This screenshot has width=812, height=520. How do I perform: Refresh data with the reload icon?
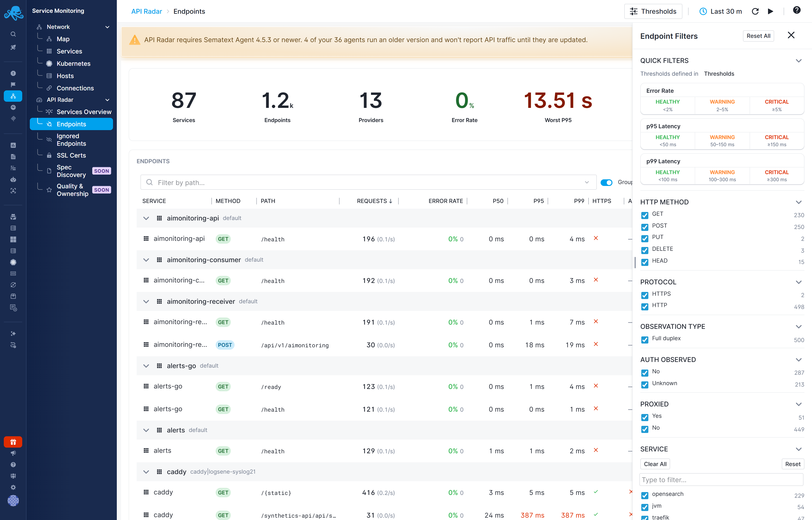(x=755, y=12)
